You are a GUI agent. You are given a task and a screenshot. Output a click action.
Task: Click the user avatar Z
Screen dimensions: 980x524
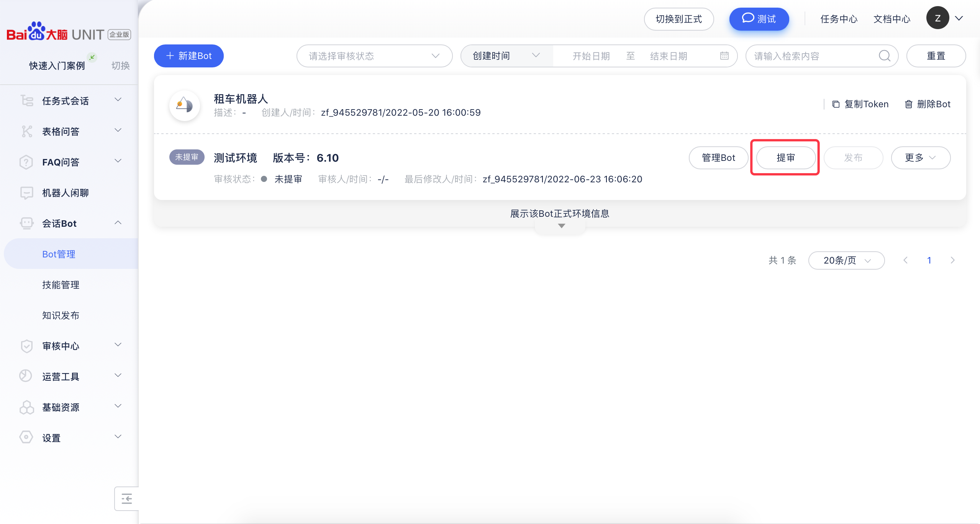pyautogui.click(x=938, y=18)
